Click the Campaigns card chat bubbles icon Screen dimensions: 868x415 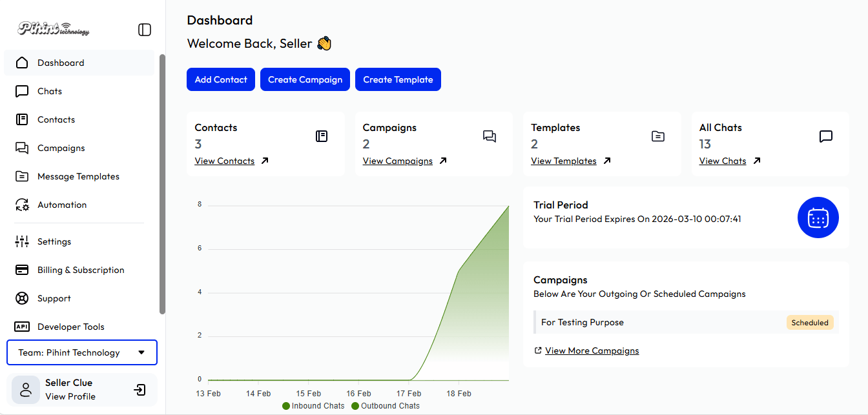pyautogui.click(x=490, y=136)
